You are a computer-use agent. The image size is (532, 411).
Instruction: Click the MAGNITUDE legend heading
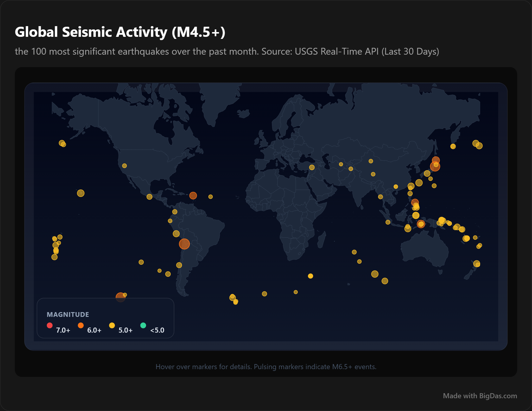click(x=68, y=314)
